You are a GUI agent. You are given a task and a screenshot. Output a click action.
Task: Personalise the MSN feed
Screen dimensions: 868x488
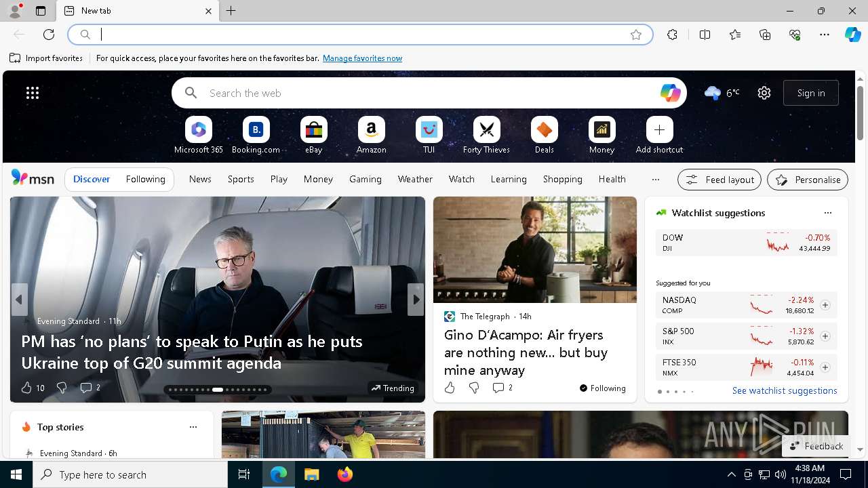[808, 180]
